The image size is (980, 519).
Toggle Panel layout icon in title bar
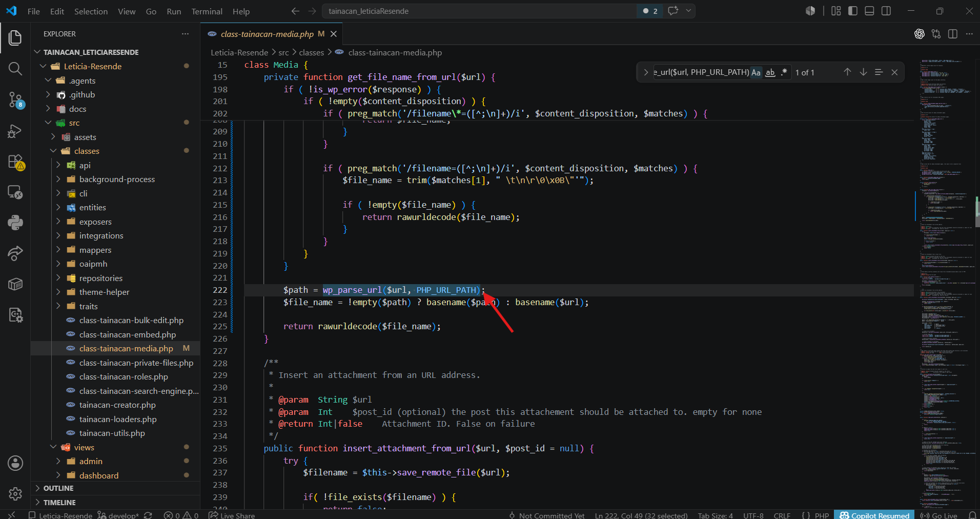click(x=869, y=11)
